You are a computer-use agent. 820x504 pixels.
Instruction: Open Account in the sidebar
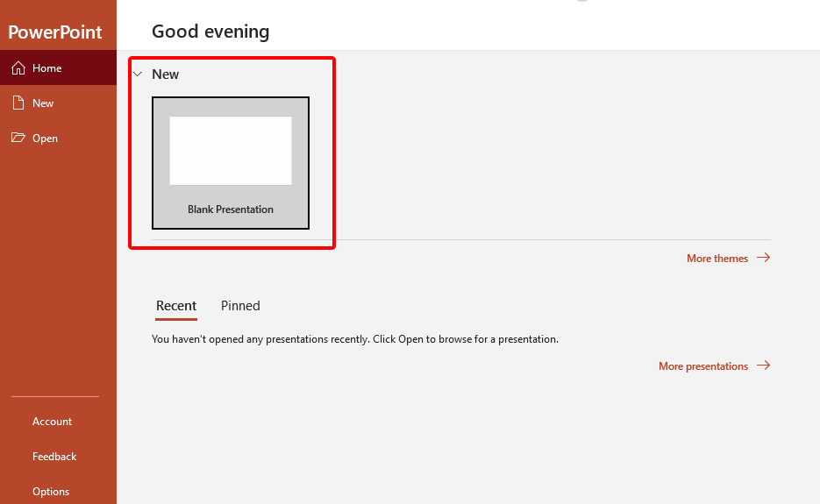[52, 422]
